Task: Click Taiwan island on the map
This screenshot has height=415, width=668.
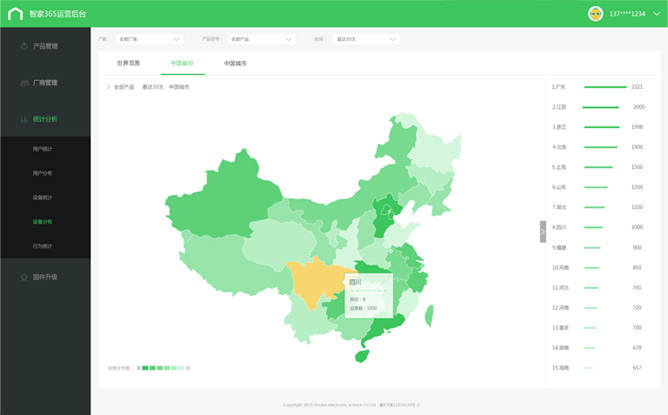Action: coord(429,316)
